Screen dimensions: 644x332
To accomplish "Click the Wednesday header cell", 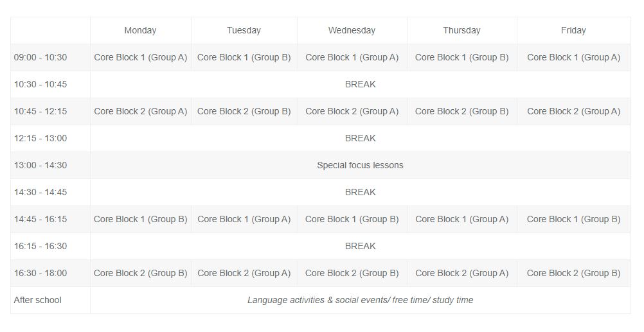I will 352,30.
